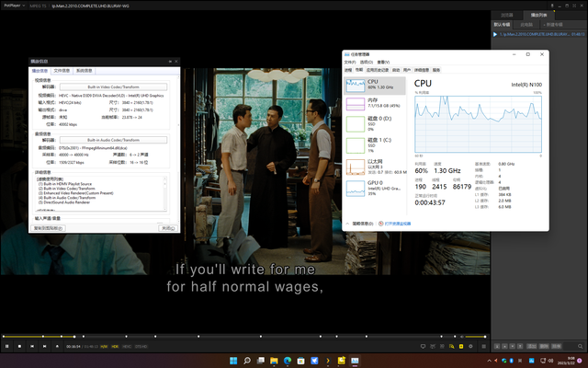Switch to App History tab in Task Manager
Viewport: 588px width, 368px height.
(x=378, y=70)
